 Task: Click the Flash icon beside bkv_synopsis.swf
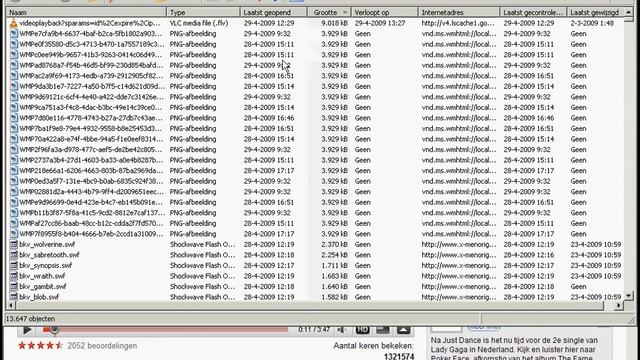14,266
